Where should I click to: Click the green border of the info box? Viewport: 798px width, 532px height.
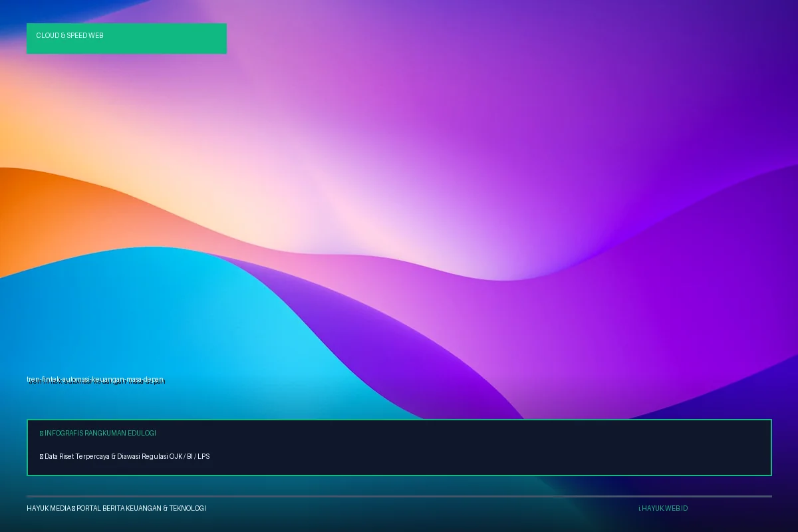pyautogui.click(x=399, y=420)
